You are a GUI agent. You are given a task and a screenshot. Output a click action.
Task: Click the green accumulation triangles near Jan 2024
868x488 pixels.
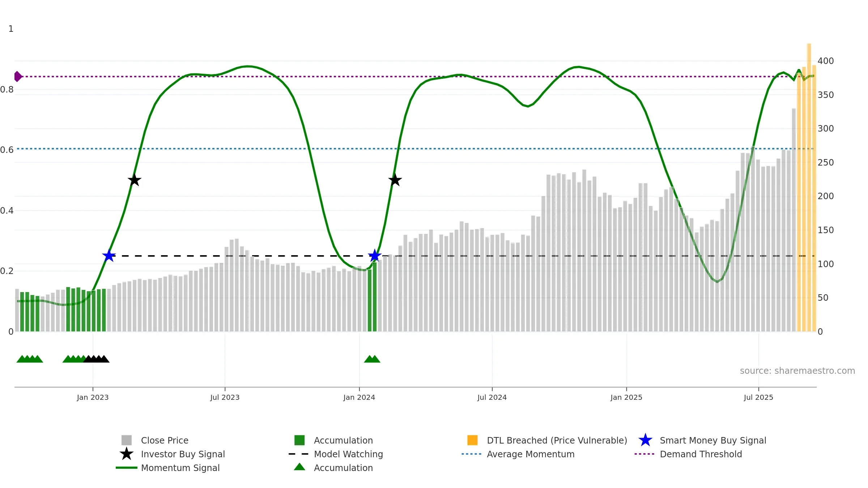(372, 359)
